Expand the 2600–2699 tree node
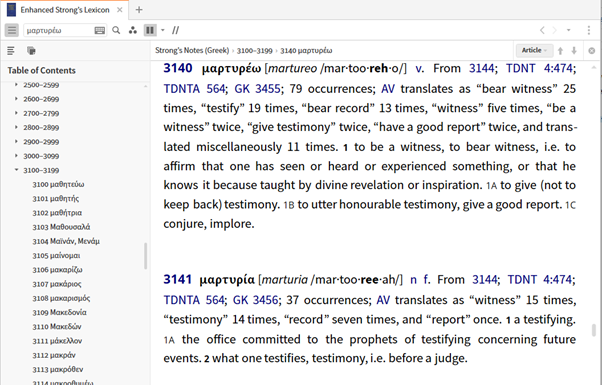Viewport: 602px width, 385px height. (16, 99)
